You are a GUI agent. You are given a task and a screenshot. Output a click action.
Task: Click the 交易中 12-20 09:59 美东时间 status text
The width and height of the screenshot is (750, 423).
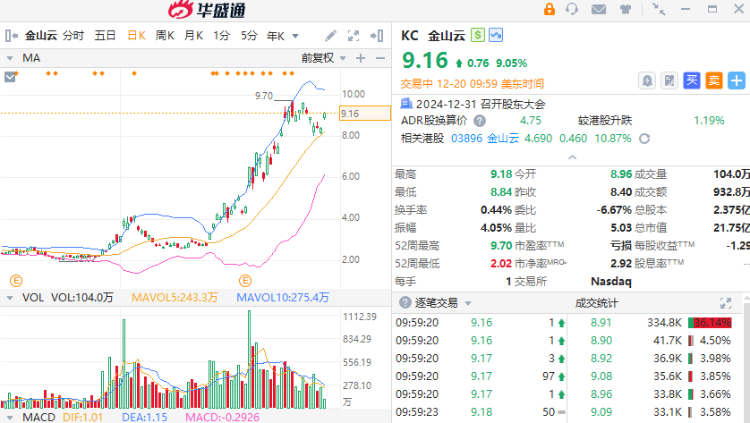pos(472,84)
